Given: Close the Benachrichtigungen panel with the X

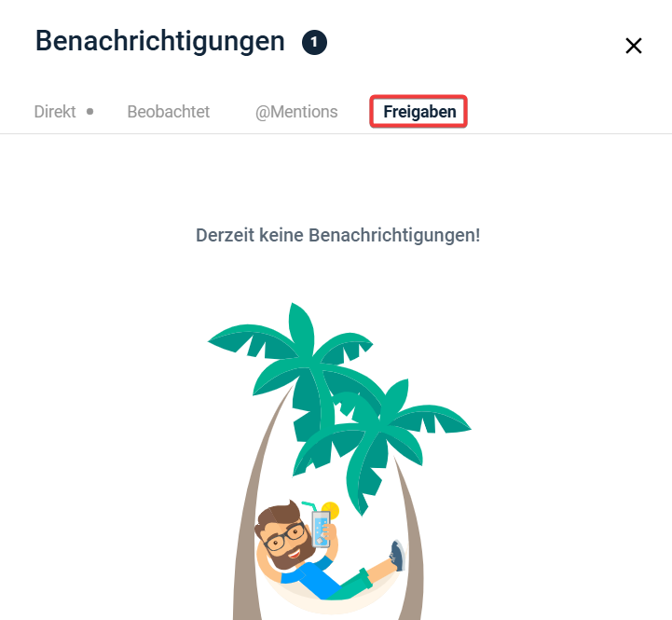Looking at the screenshot, I should 634,46.
